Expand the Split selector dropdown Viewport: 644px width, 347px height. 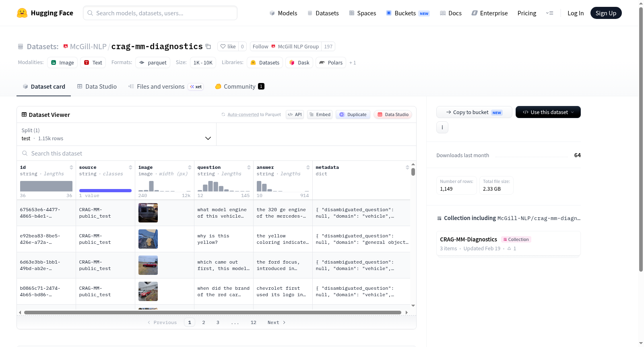coord(117,134)
